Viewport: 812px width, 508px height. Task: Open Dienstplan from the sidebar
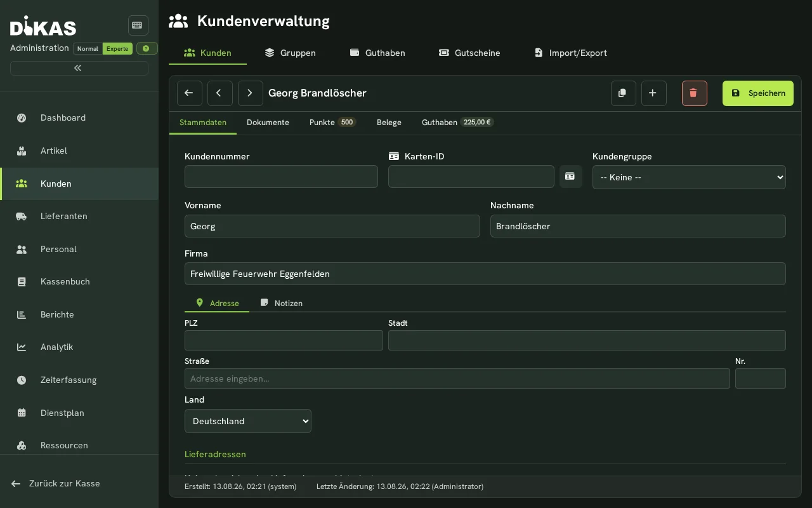click(79, 413)
